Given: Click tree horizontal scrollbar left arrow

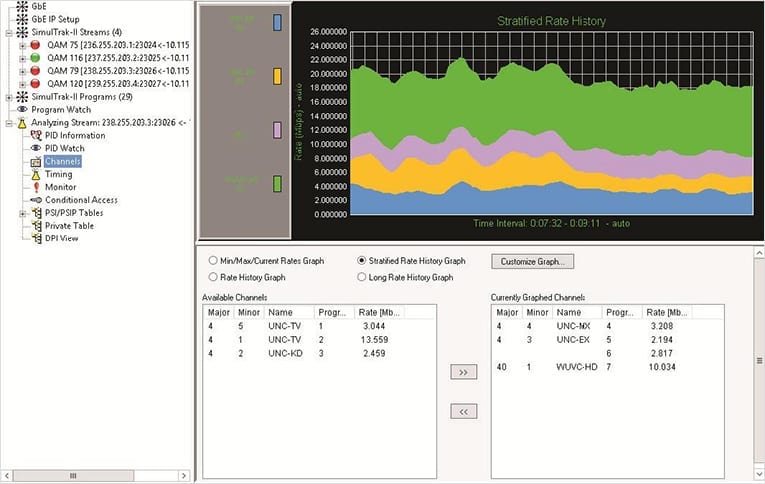Looking at the screenshot, I should coord(7,476).
